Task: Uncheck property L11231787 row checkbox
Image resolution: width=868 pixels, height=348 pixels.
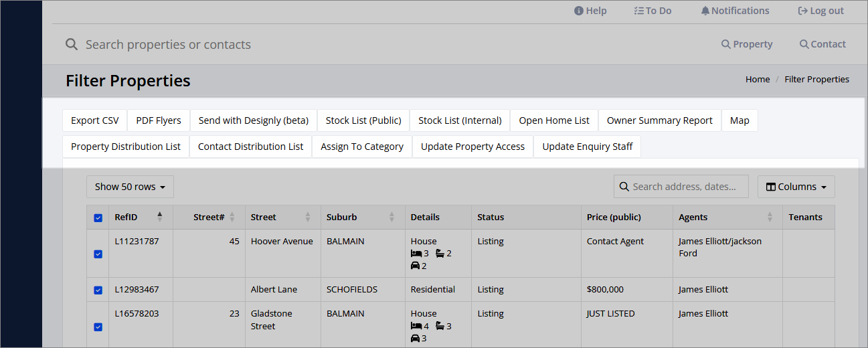Action: click(98, 254)
